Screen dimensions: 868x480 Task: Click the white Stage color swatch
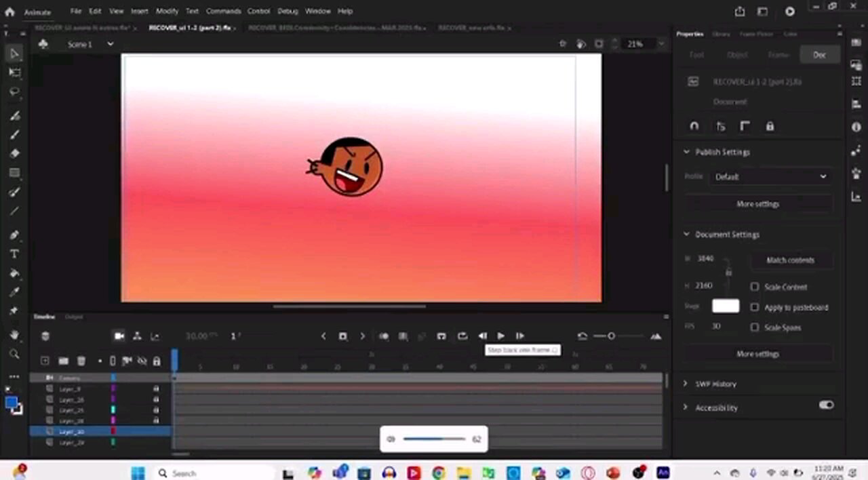click(x=725, y=306)
